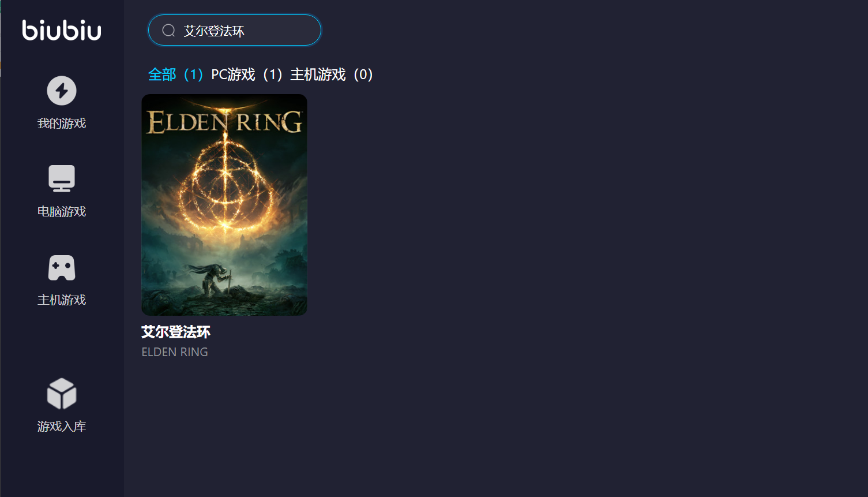Screen dimensions: 868x497
Task: Click the 我的游戏 sidebar label
Action: tap(62, 124)
